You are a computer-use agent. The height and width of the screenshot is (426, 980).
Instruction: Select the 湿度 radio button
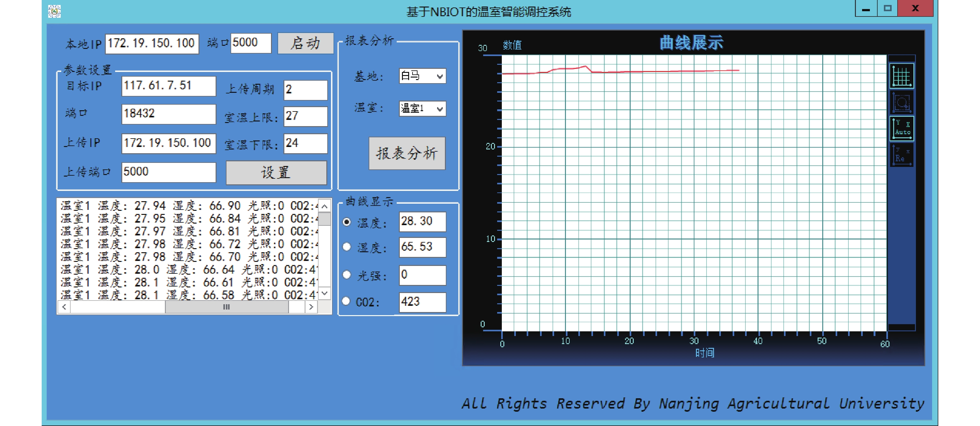(347, 247)
